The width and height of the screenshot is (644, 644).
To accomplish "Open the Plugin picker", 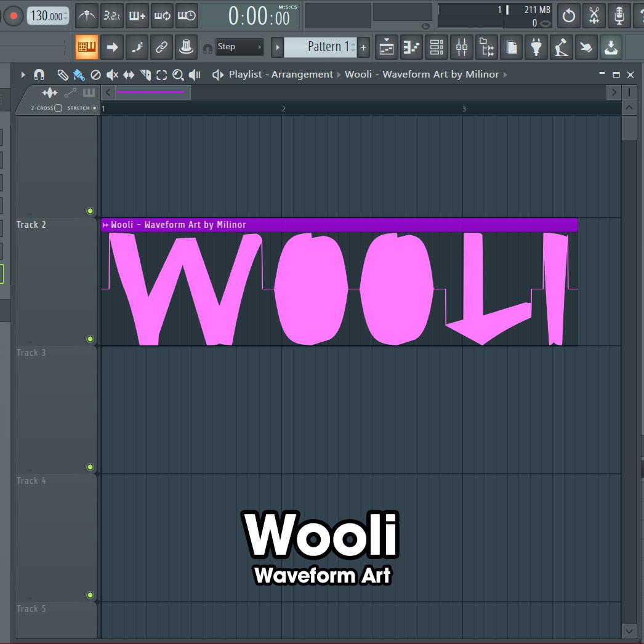I will [x=536, y=47].
